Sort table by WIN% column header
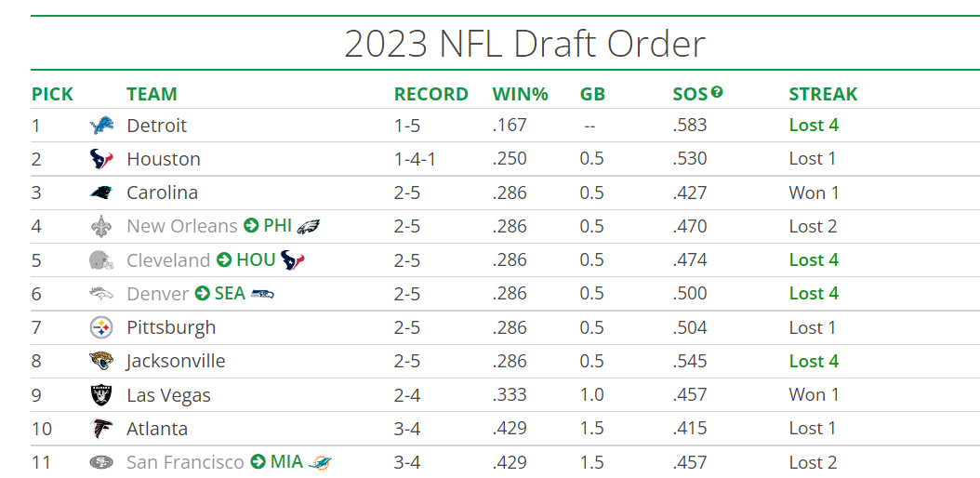The height and width of the screenshot is (478, 980). click(x=520, y=94)
